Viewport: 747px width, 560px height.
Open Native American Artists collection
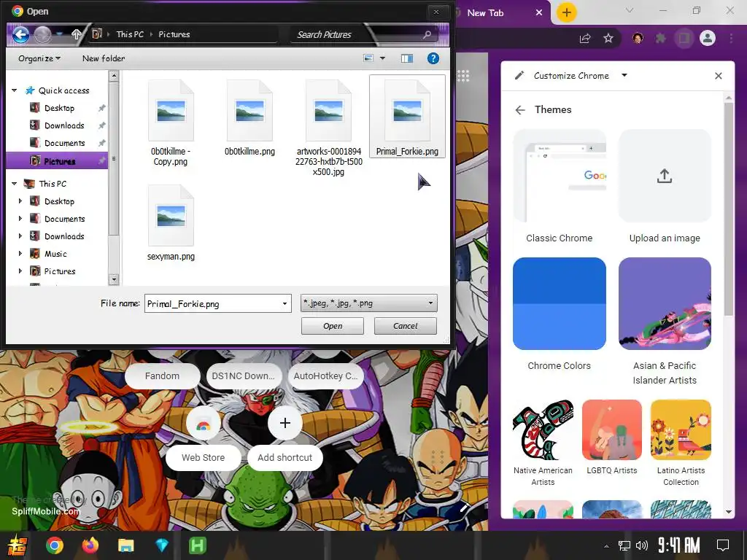coord(543,430)
